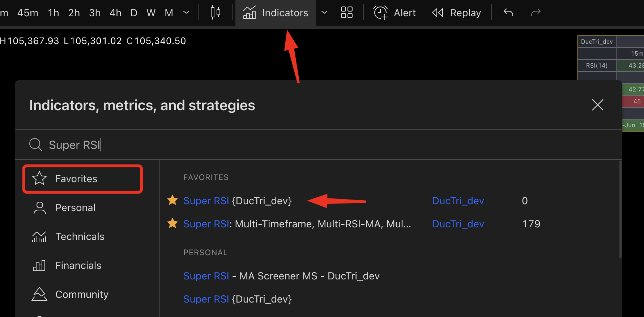644x317 pixels.
Task: Create a new Alert
Action: (x=394, y=13)
